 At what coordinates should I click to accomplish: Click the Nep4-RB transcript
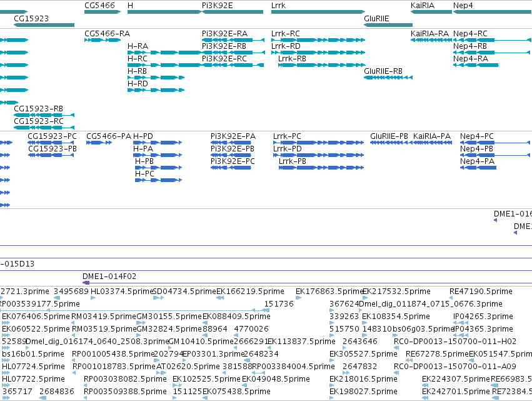pos(491,53)
